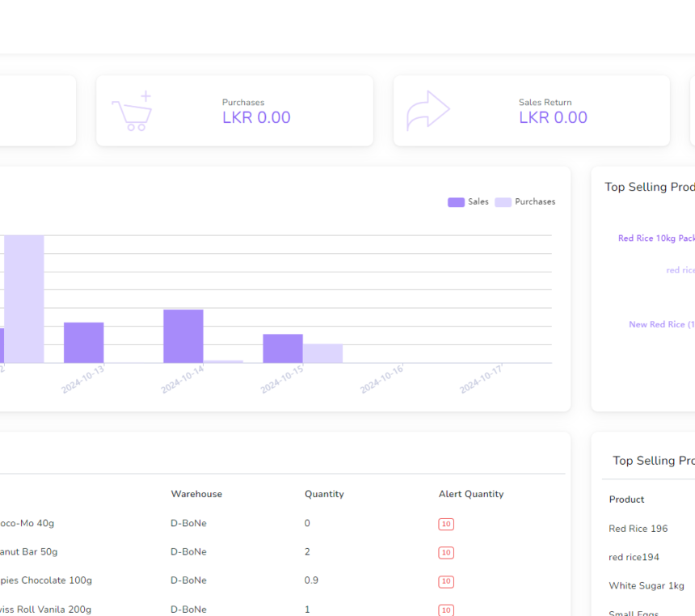Click the Sales Return LKR 0.00 amount

(553, 118)
